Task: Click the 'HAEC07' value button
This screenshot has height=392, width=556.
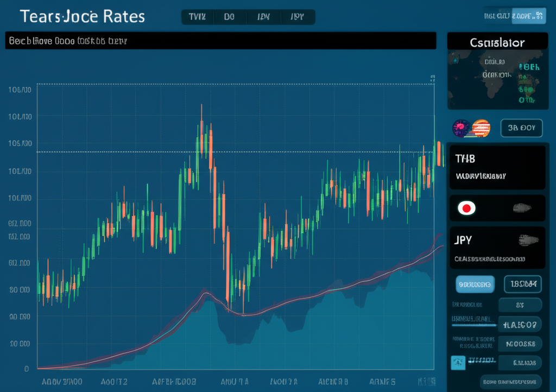Action: pos(520,325)
